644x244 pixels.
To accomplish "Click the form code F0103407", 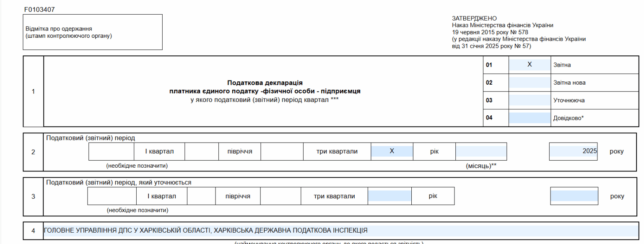I will (x=39, y=9).
